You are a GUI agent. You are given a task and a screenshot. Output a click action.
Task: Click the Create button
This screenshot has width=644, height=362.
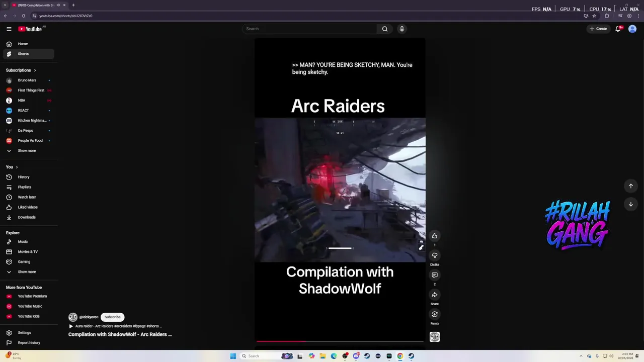[599, 29]
